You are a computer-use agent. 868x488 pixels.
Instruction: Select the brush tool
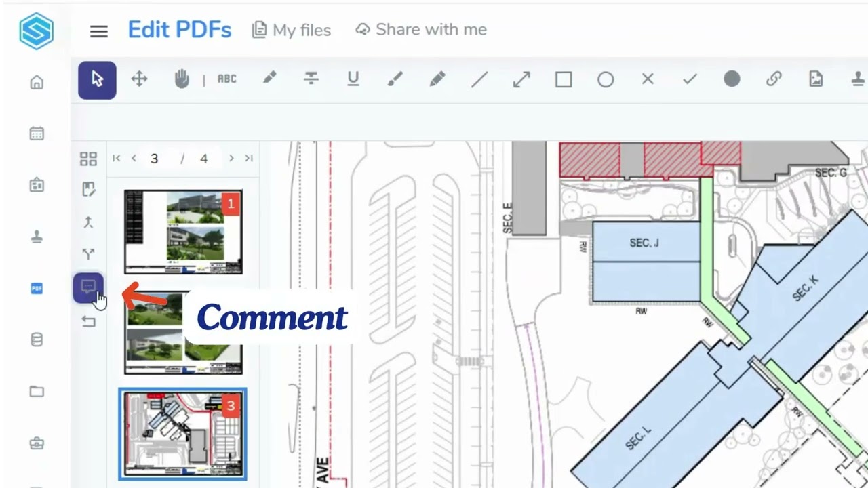tap(395, 79)
